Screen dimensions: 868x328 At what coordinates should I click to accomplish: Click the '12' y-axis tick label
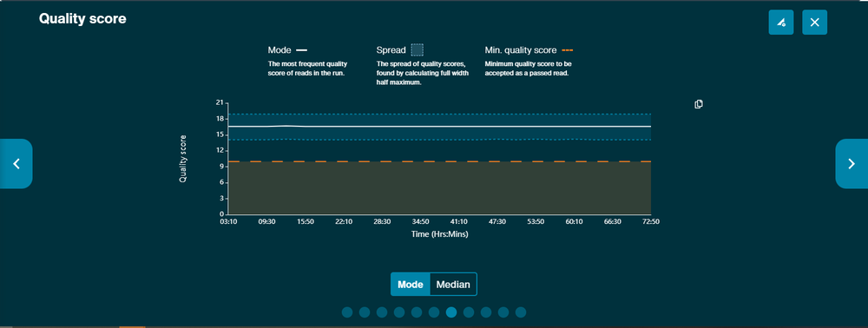click(x=220, y=150)
